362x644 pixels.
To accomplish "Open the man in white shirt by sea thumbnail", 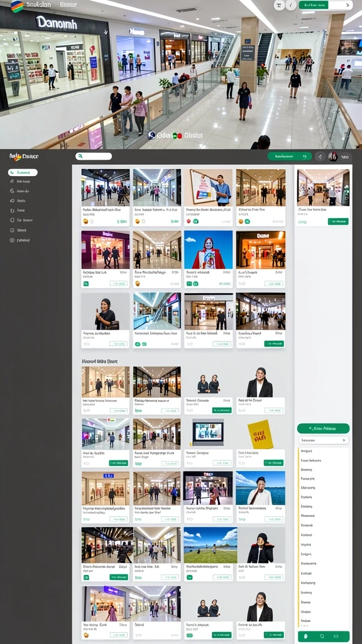I will pos(260,488).
